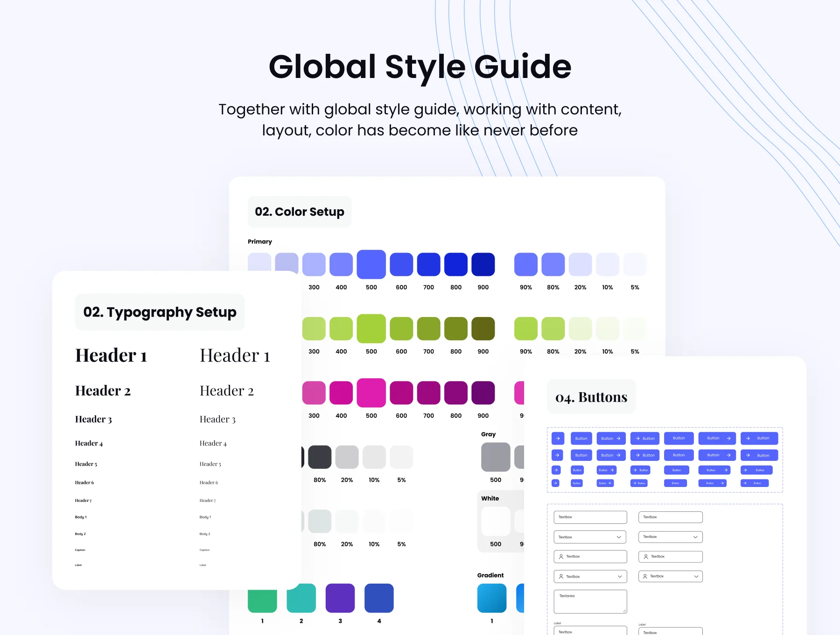840x635 pixels.
Task: Select the dark purple magenta 900 swatch
Action: [483, 393]
